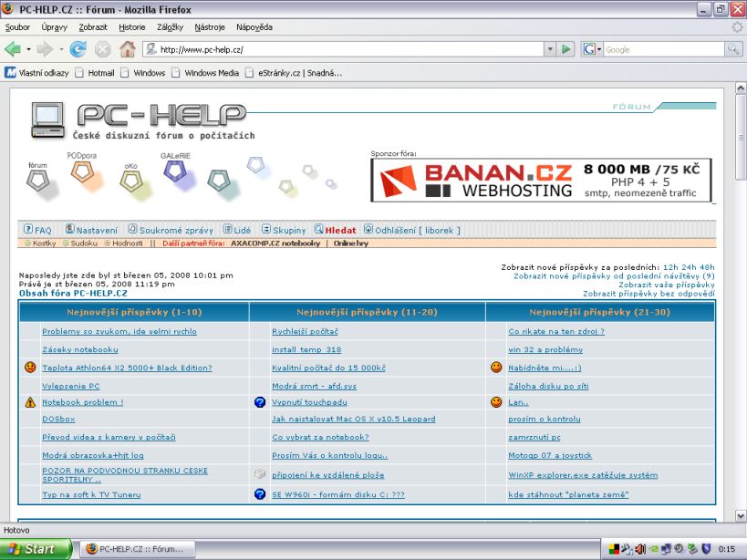Open the Windows Media bookmark

206,73
